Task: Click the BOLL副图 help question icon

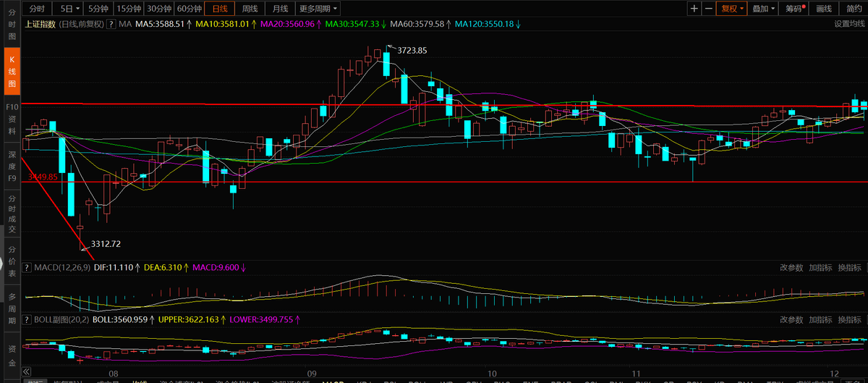Action: (x=28, y=319)
